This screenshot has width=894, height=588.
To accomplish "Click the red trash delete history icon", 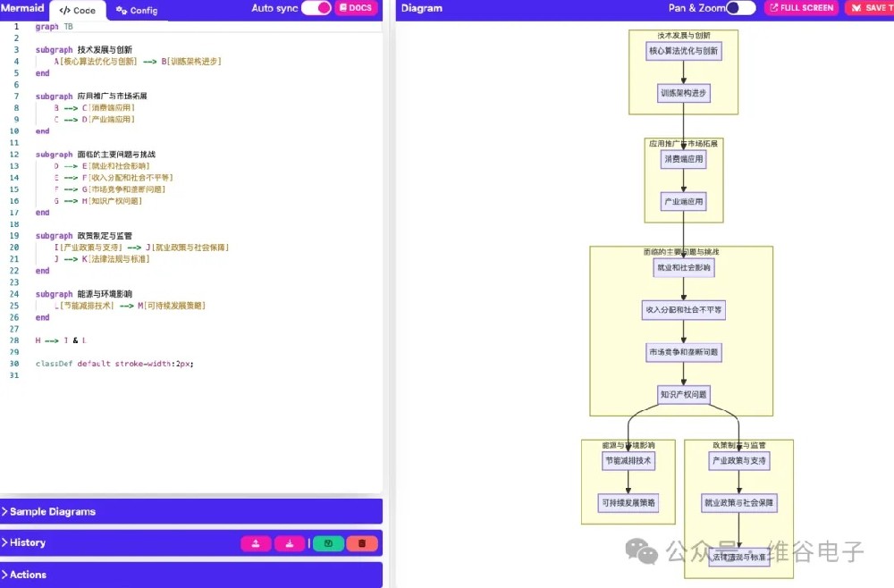I will pos(362,543).
